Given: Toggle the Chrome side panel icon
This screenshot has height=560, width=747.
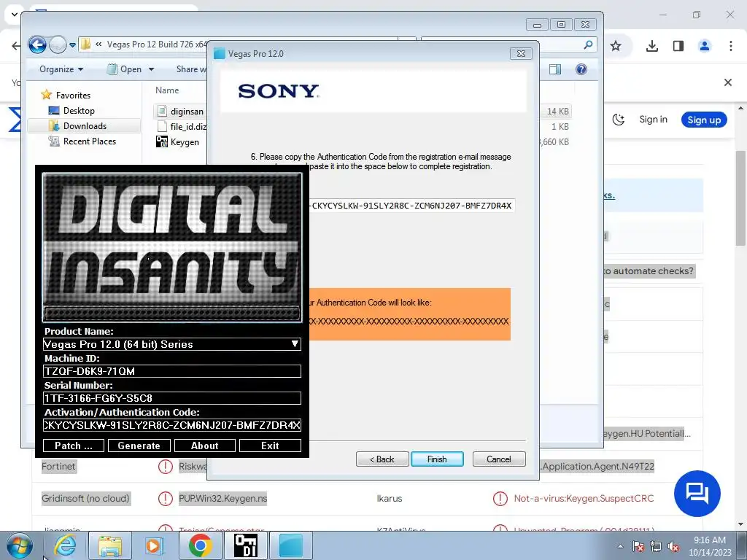Looking at the screenshot, I should coord(678,46).
